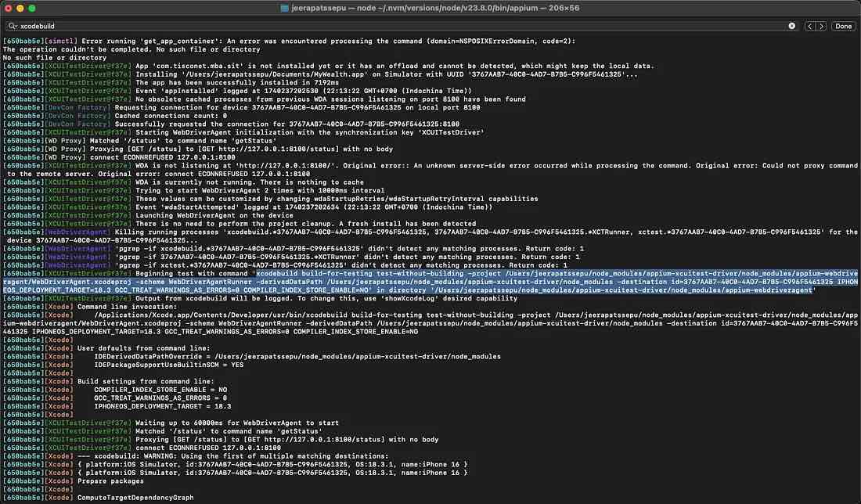This screenshot has height=504, width=861.
Task: Click the highlighted xcodebuild build-for-testing command
Action: (x=430, y=282)
